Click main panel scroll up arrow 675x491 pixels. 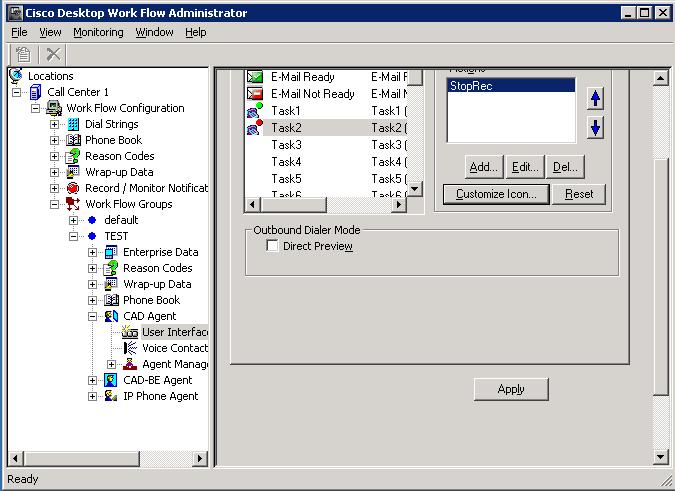660,78
